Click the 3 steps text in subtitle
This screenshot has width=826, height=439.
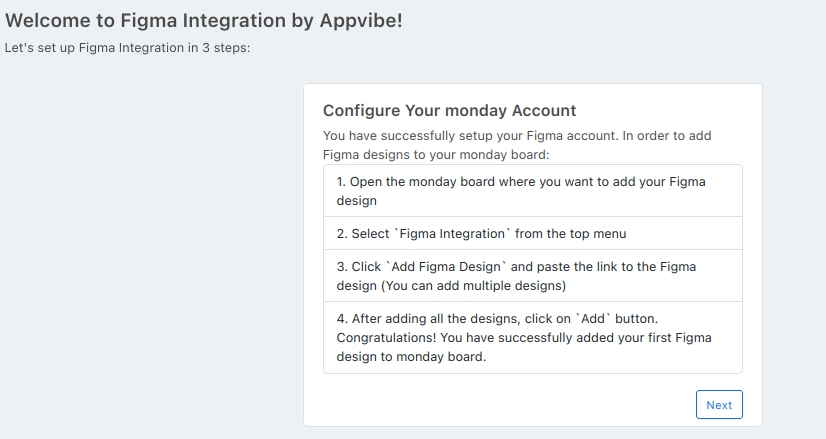pyautogui.click(x=227, y=48)
